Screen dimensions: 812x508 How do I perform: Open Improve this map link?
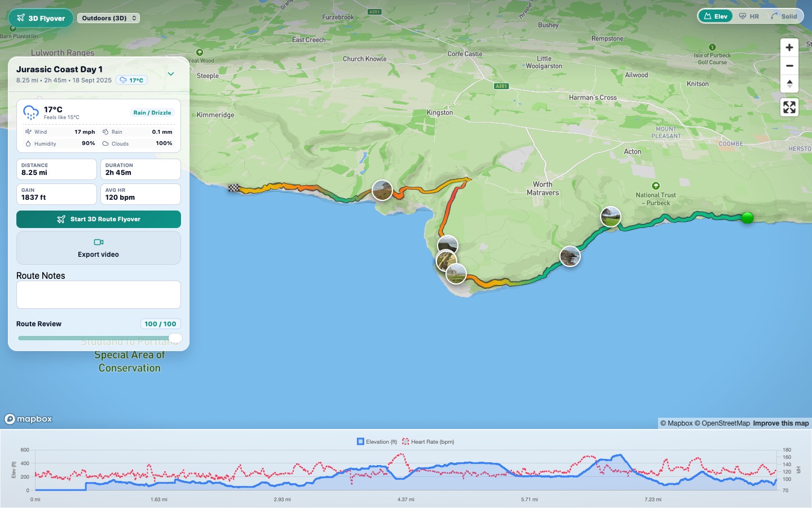(781, 423)
